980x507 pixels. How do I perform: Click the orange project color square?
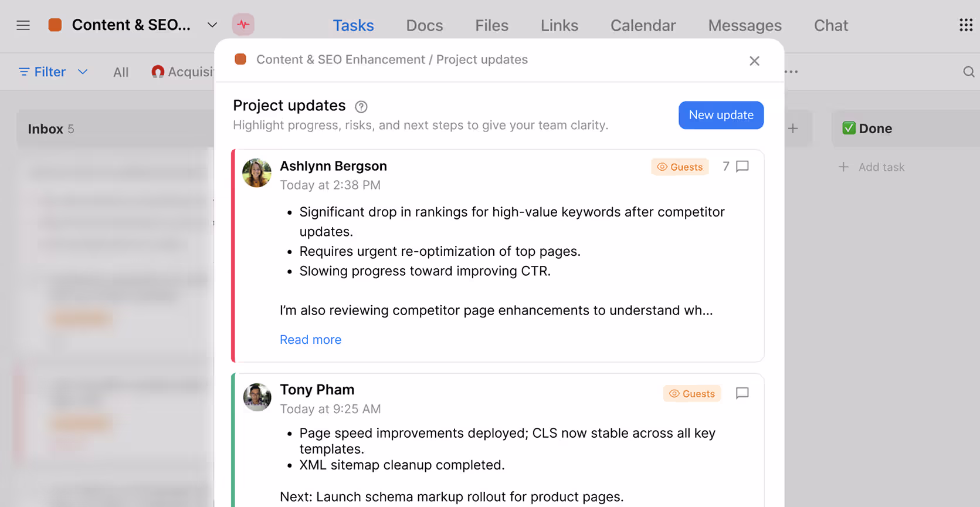click(x=55, y=25)
